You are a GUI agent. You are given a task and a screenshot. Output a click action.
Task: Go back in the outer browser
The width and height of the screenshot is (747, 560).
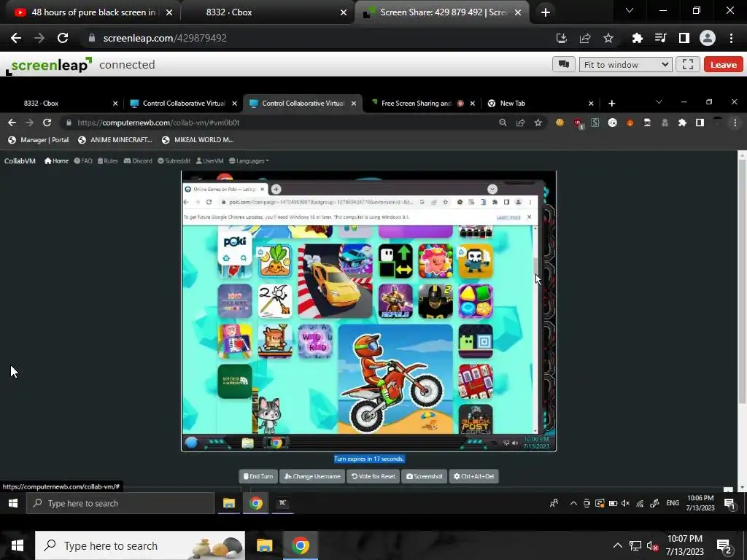point(16,38)
